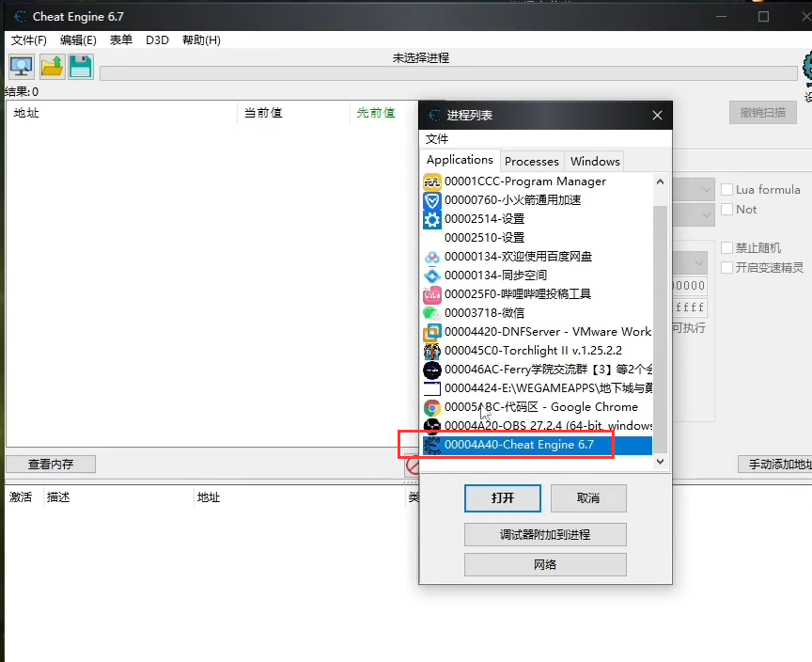The width and height of the screenshot is (812, 662).
Task: Click the 取消 button
Action: click(x=588, y=498)
